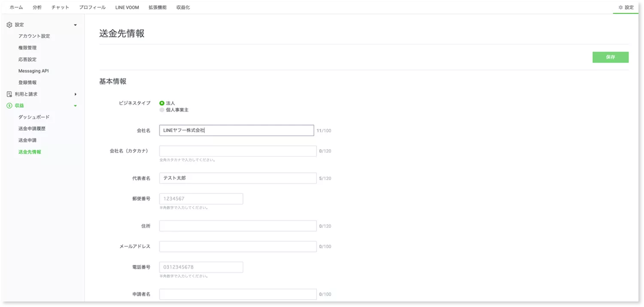644x307 pixels.
Task: Click the メールアドレス text field
Action: (237, 247)
